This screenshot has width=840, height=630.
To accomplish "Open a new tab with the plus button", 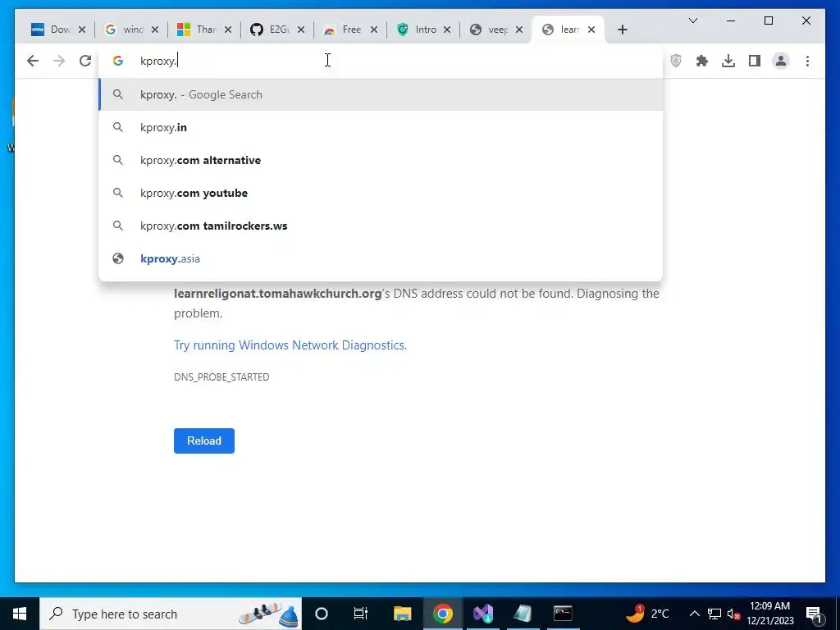I will tap(622, 30).
